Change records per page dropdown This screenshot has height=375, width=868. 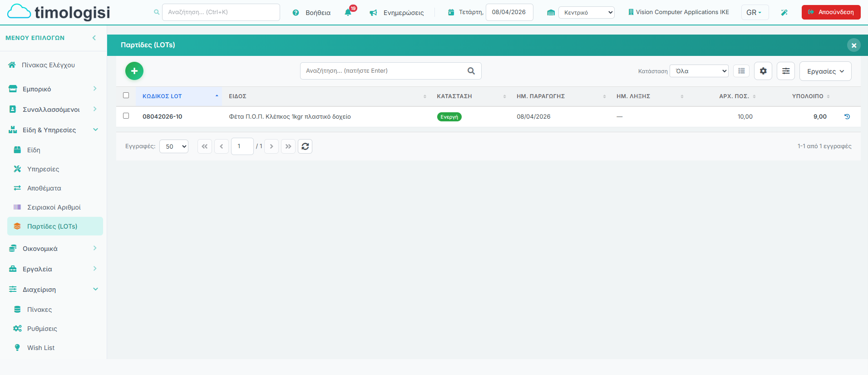click(x=174, y=146)
